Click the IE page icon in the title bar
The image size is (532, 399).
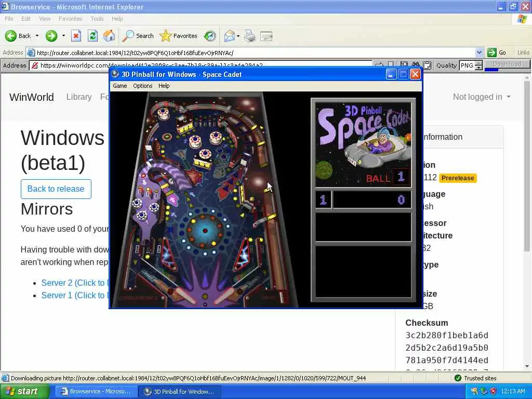pos(4,6)
